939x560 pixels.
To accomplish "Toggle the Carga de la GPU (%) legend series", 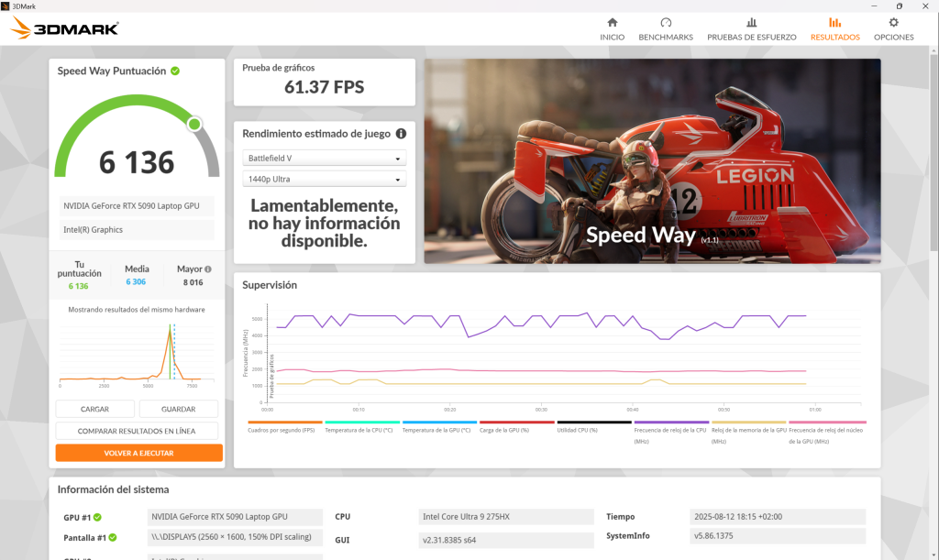I will pos(516,430).
